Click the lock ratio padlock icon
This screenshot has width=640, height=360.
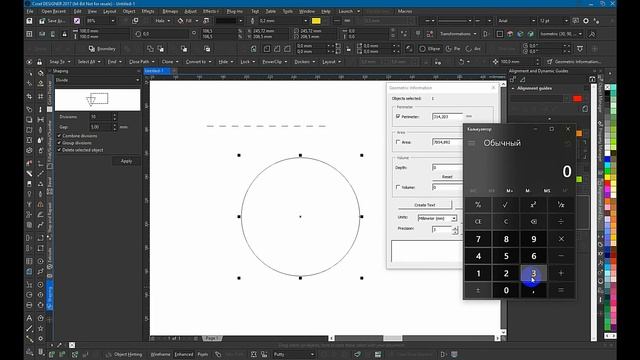click(64, 34)
